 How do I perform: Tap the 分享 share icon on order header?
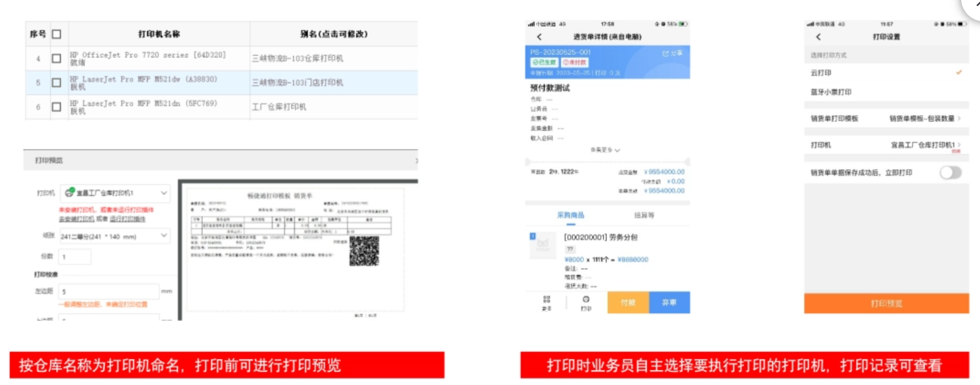672,54
